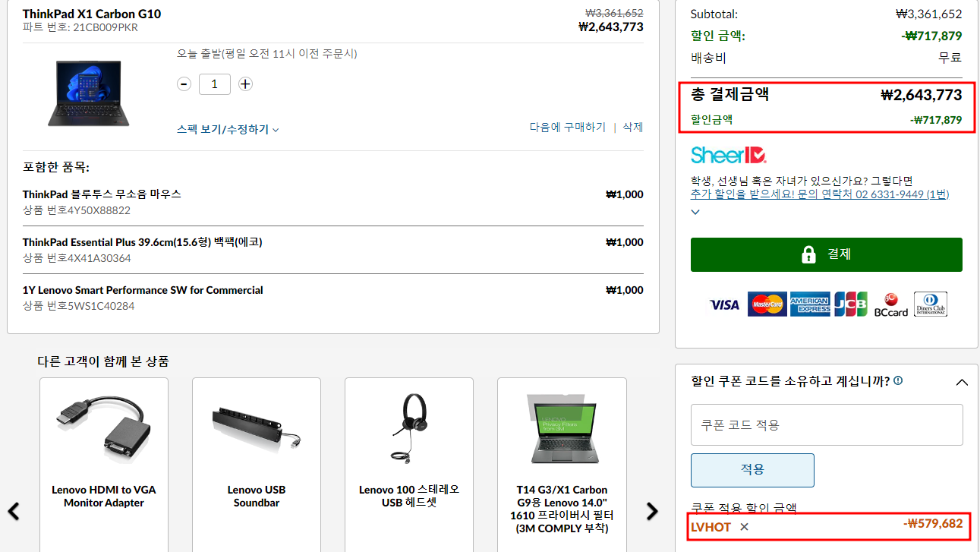This screenshot has width=980, height=552.
Task: Open Lenovo 100 스테레오 USB 헤드셋 image
Action: tap(409, 427)
